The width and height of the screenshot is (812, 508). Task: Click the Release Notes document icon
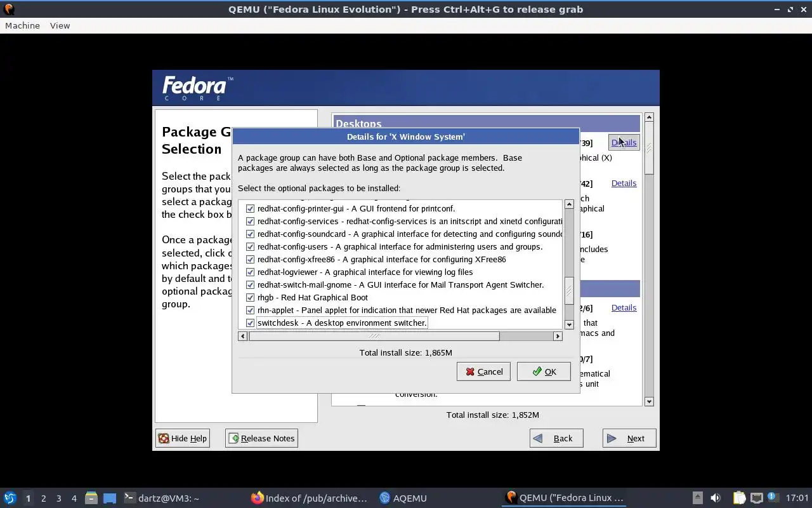(x=234, y=438)
